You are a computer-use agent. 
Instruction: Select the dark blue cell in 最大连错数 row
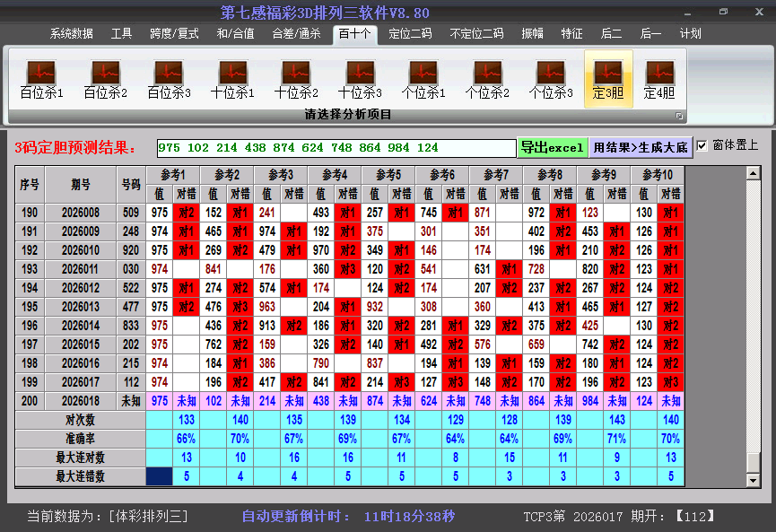160,477
